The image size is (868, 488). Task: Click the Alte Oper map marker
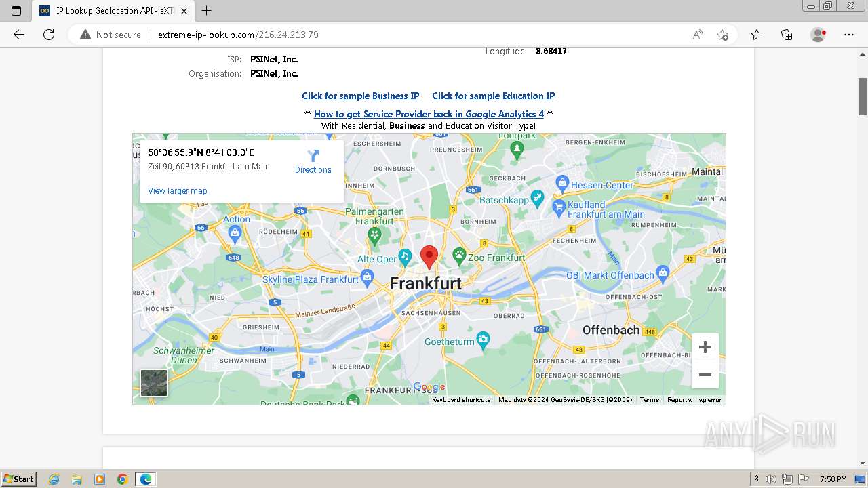point(405,256)
